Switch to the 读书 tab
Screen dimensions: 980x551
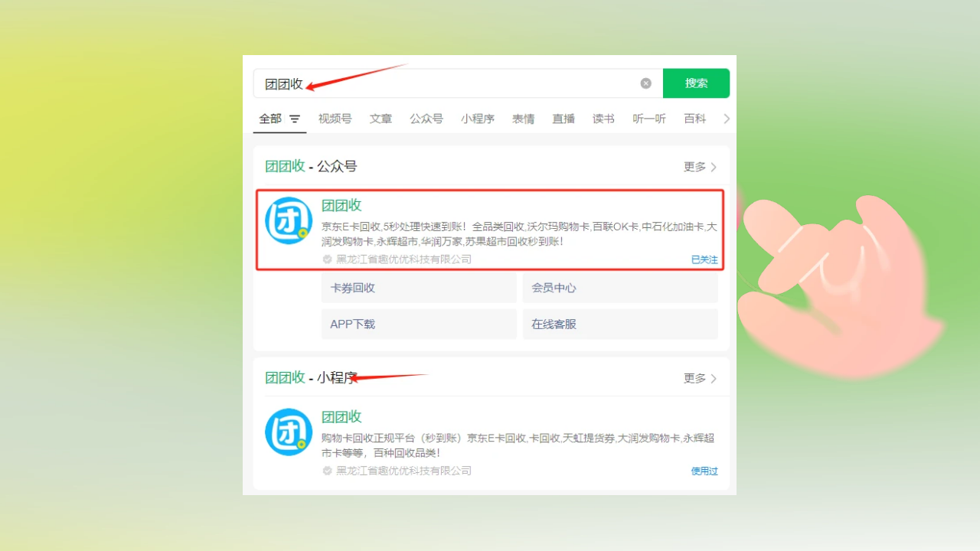pos(603,119)
